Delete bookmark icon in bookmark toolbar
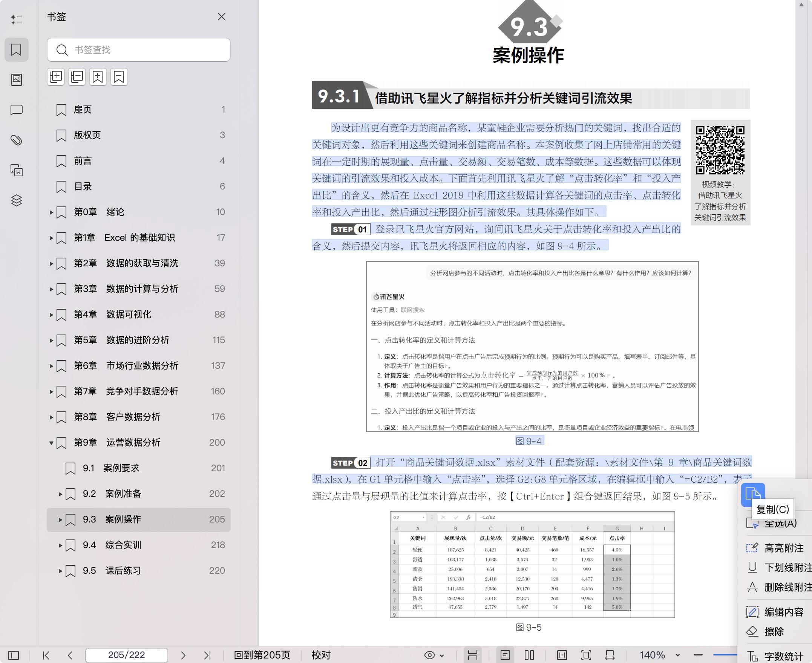 point(119,77)
